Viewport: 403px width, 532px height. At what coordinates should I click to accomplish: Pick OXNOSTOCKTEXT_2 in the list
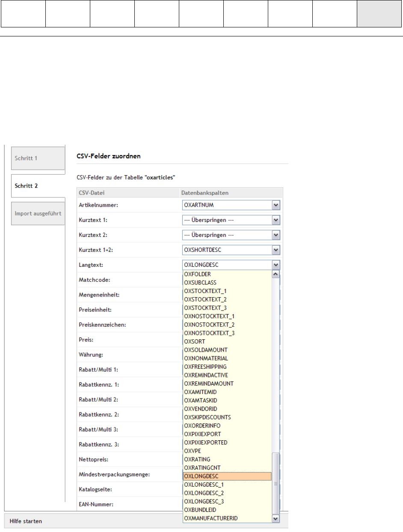pos(227,325)
